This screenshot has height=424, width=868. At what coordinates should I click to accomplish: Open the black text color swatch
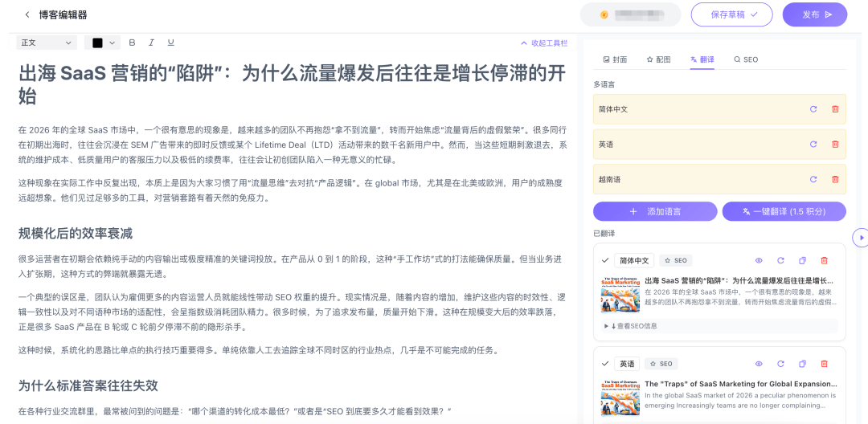[103, 43]
